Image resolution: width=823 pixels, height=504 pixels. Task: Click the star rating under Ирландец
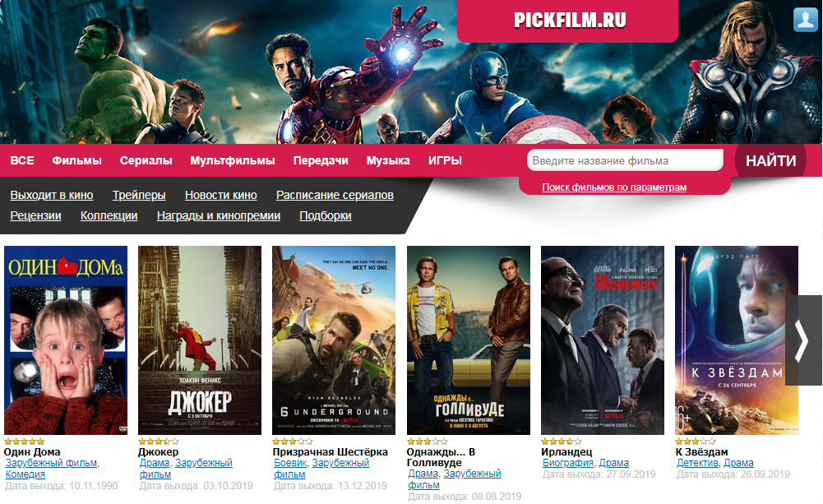pyautogui.click(x=562, y=442)
